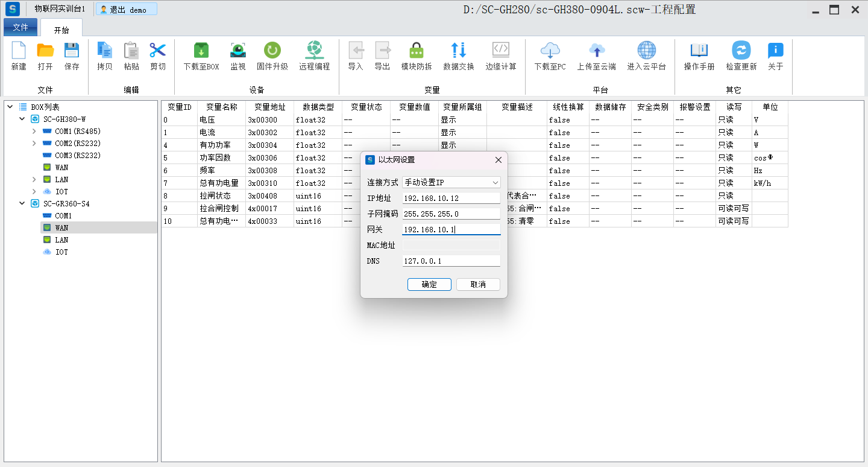Viewport: 868px width, 467px height.
Task: Click the 下载至BOX download icon
Action: coord(201,51)
